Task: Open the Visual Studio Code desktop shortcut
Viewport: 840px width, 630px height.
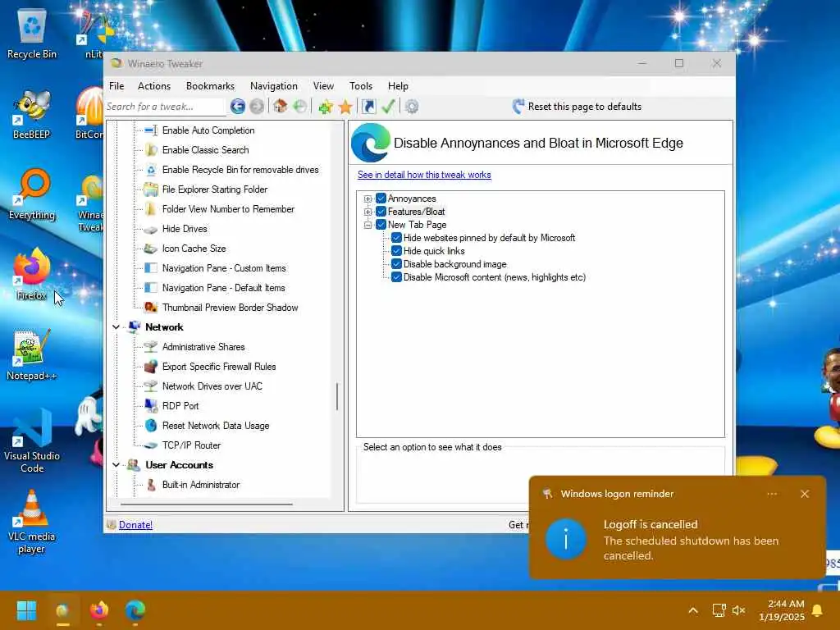Action: tap(32, 441)
